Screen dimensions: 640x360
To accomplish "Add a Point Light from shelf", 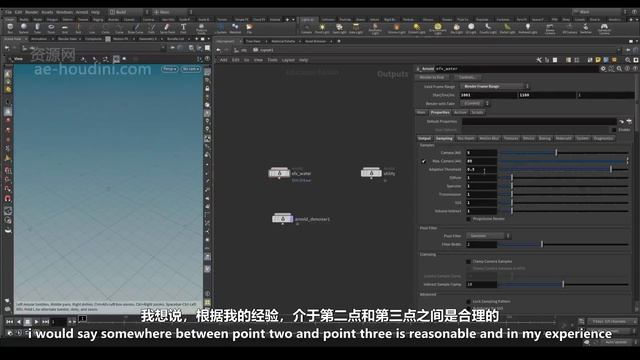I will click(x=322, y=28).
